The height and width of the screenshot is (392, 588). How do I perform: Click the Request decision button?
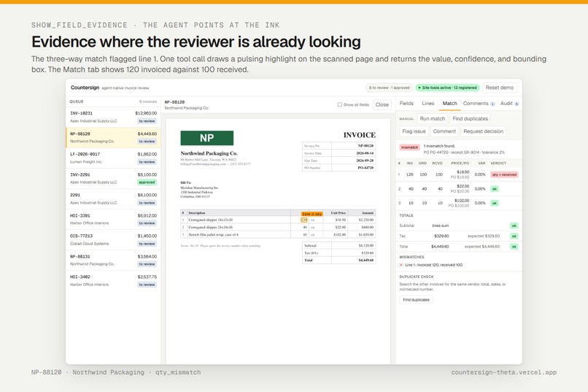click(x=484, y=131)
